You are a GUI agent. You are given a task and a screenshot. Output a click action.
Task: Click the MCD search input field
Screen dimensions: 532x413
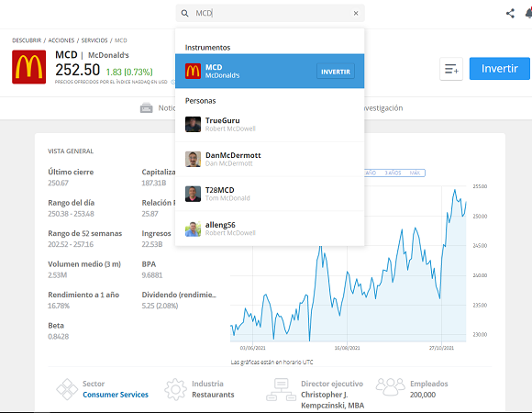click(270, 13)
